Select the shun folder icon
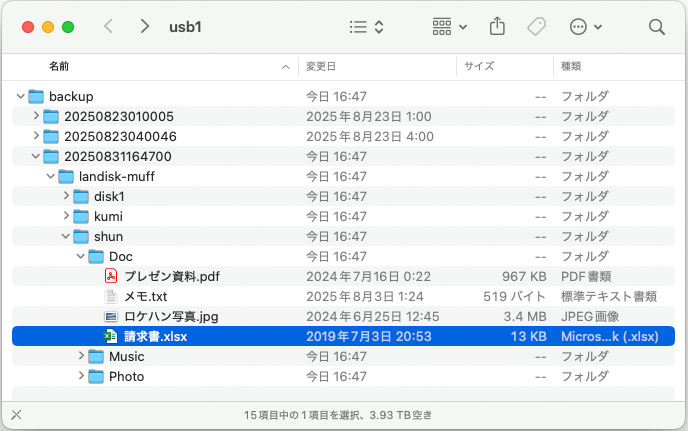688x431 pixels. (81, 237)
